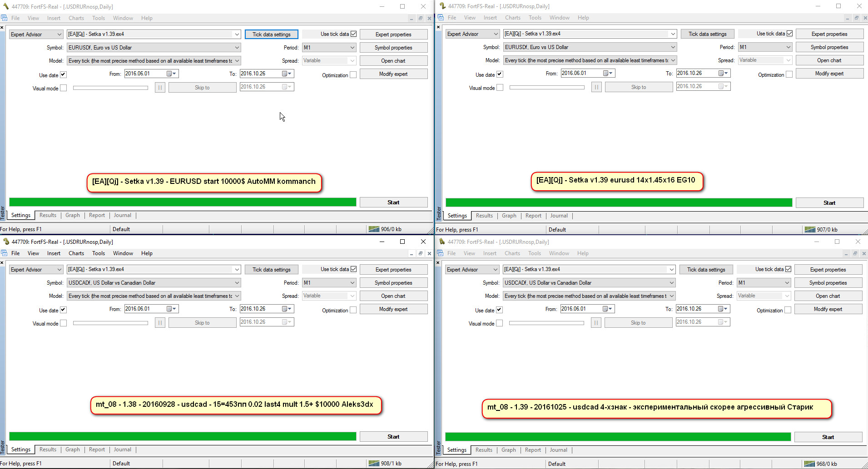The image size is (868, 469).
Task: Click Symbol properties in bottom-right tester
Action: 828,283
